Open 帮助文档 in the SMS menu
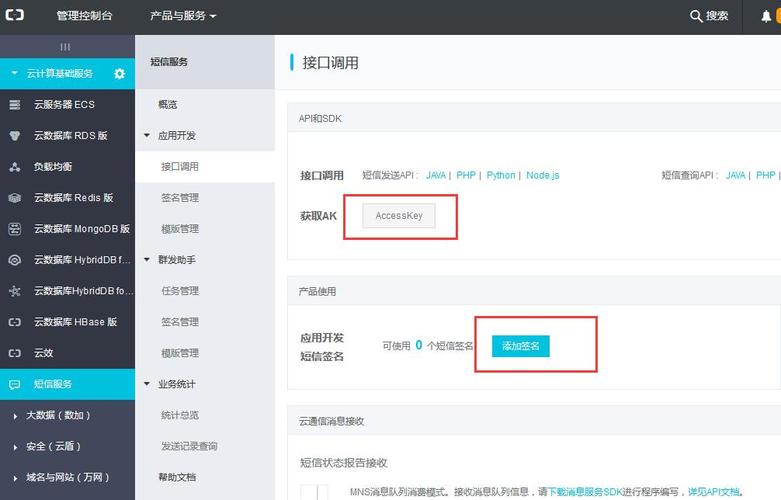This screenshot has height=500, width=781. coord(177,477)
